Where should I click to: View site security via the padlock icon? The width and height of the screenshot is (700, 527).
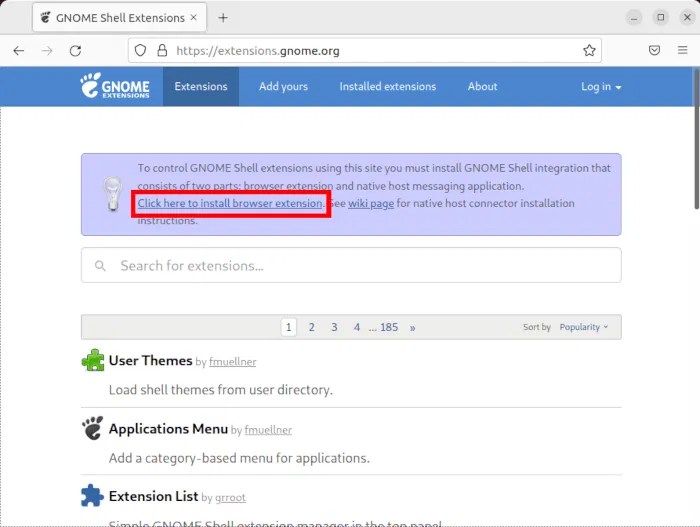click(162, 50)
